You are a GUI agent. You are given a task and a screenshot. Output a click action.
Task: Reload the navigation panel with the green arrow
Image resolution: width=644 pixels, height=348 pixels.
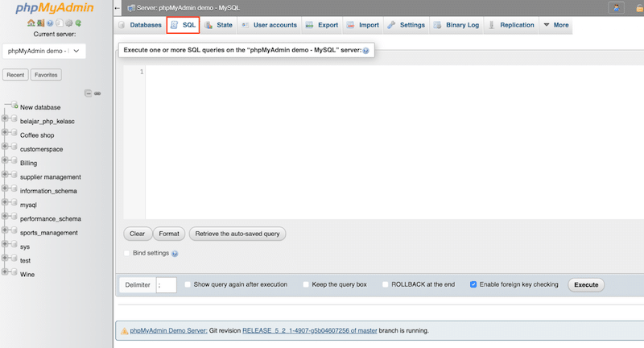78,23
